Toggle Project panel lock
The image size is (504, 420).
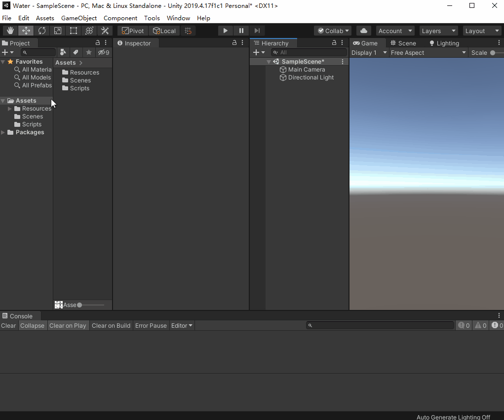tap(98, 42)
